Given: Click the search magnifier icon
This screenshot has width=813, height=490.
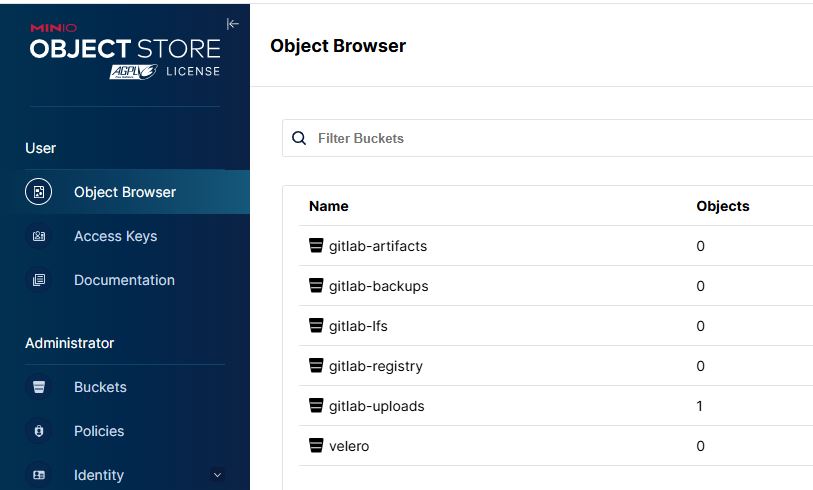Looking at the screenshot, I should [x=299, y=138].
